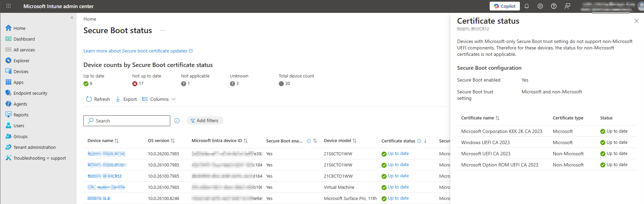Expand the Columns dropdown
Viewport: 644px width, 204px height.
click(159, 99)
